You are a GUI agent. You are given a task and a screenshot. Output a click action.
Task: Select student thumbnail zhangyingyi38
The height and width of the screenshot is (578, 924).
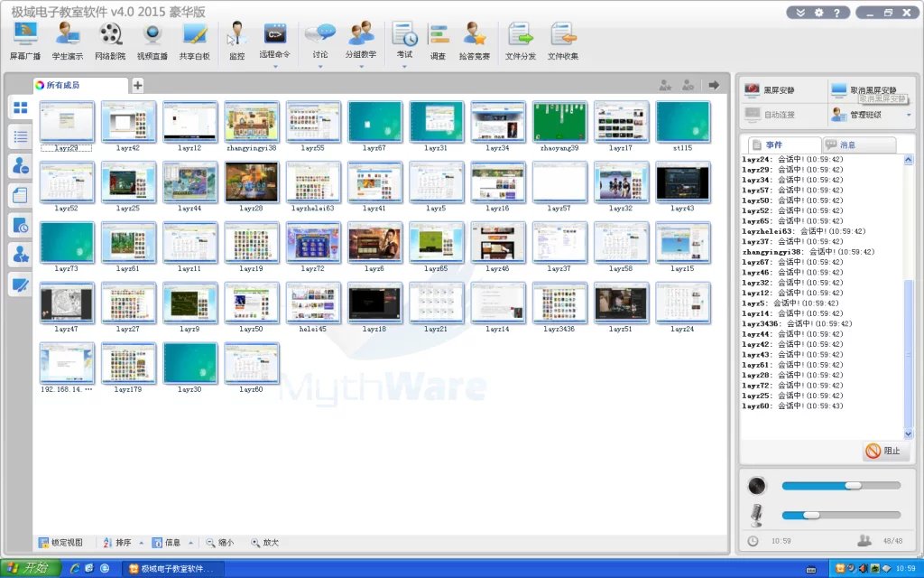(x=252, y=126)
